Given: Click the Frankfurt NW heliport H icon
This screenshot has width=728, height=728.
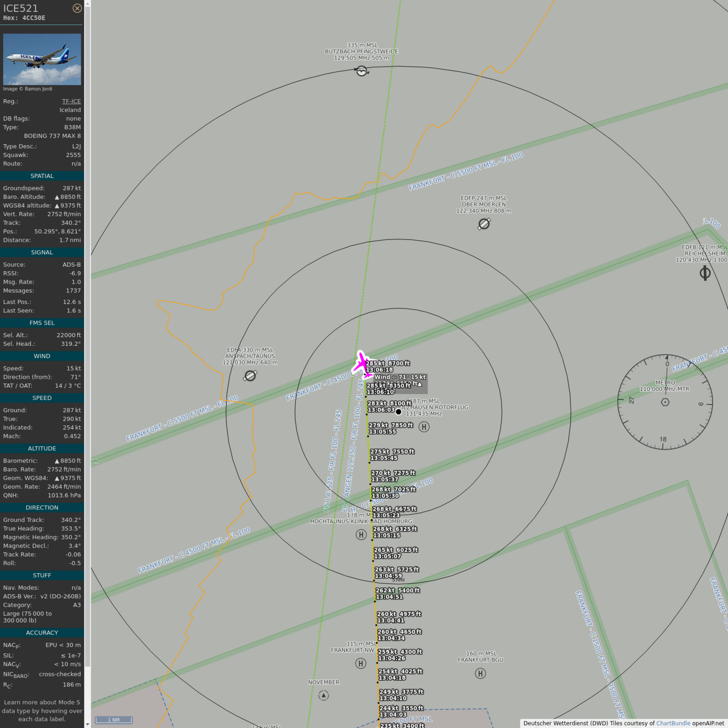Looking at the screenshot, I should pos(360,663).
